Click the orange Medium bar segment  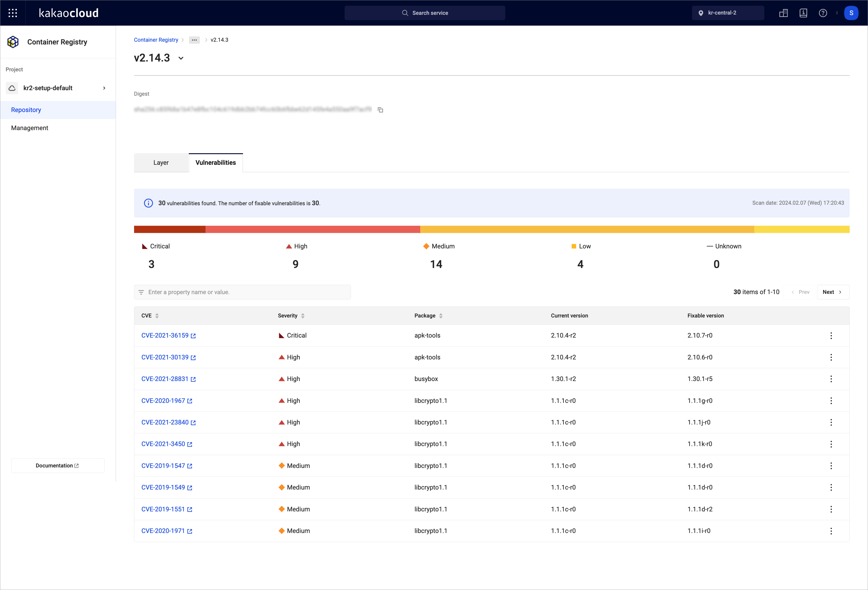click(587, 229)
